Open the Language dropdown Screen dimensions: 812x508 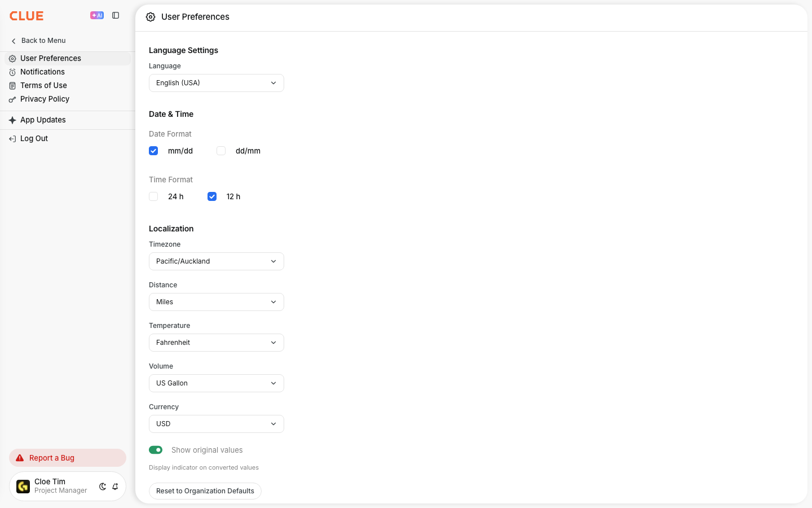click(217, 83)
